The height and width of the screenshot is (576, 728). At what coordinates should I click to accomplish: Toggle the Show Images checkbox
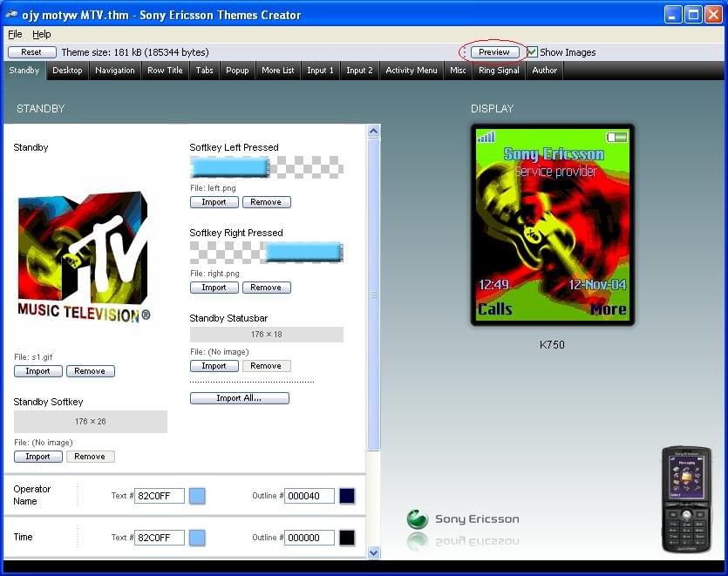[532, 52]
